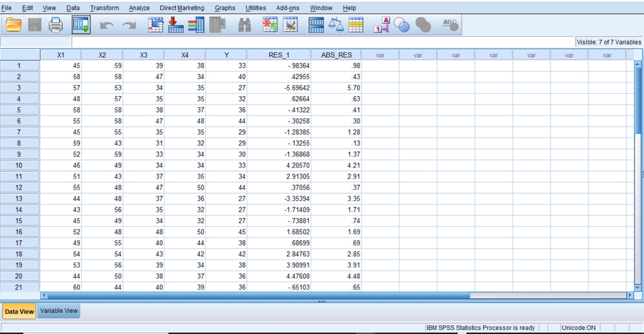The image size is (644, 334).
Task: Click the RES_1 cell showing .42955
Action: 279,77
